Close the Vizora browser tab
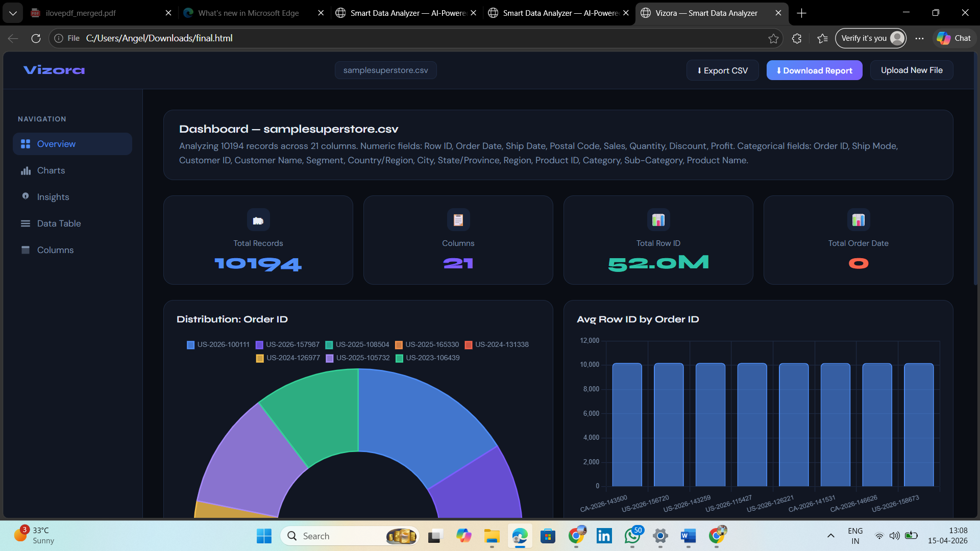This screenshot has width=980, height=551. (778, 13)
